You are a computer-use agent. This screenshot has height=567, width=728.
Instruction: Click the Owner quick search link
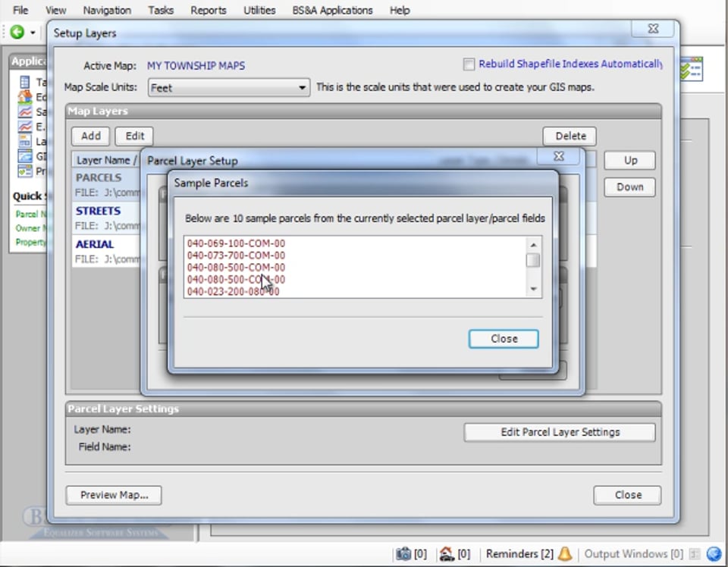pyautogui.click(x=30, y=228)
